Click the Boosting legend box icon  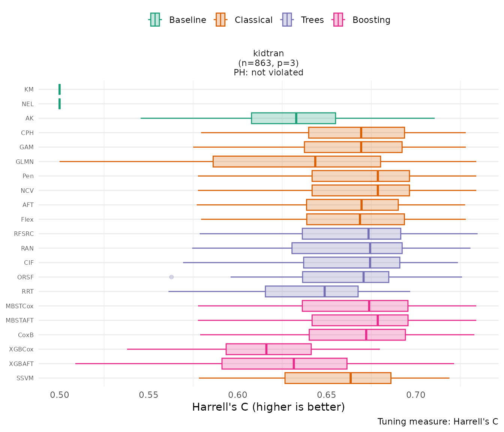(x=338, y=20)
